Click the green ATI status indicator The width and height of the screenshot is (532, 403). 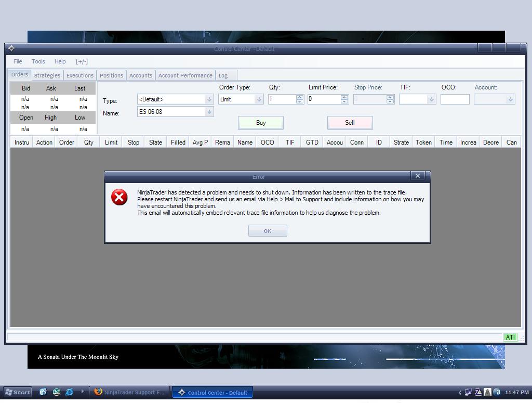pos(510,337)
